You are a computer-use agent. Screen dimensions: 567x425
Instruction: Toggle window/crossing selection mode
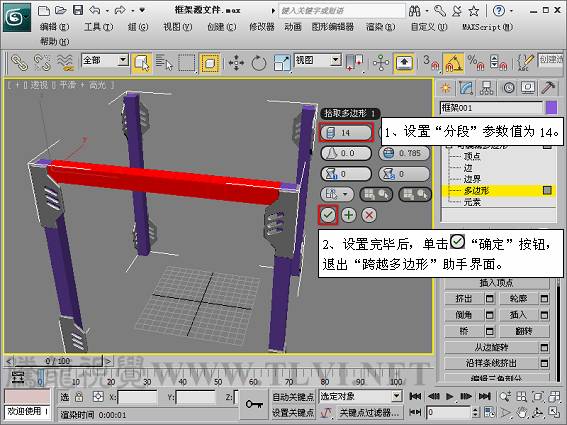pos(210,63)
